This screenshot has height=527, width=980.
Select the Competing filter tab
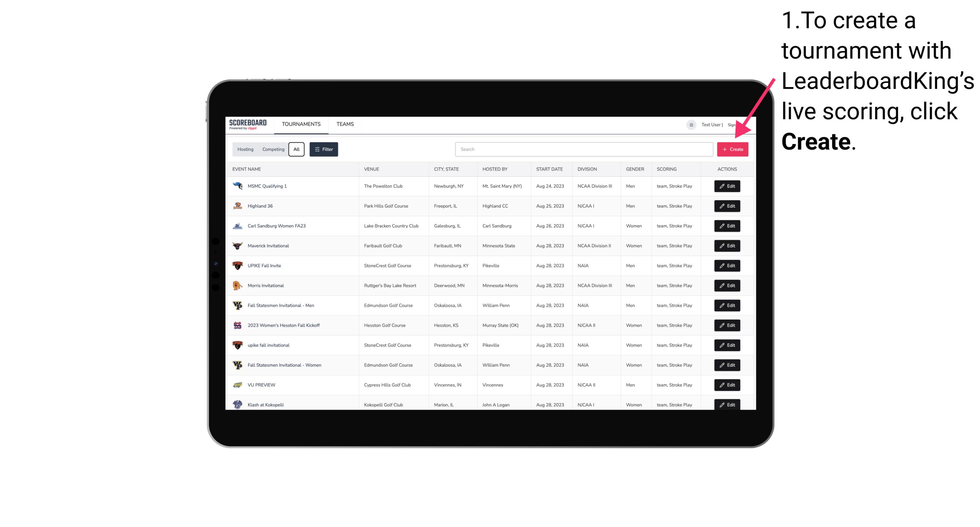pyautogui.click(x=272, y=149)
